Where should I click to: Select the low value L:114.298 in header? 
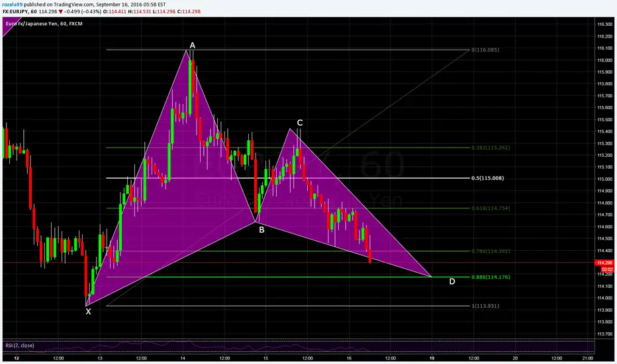[x=164, y=11]
